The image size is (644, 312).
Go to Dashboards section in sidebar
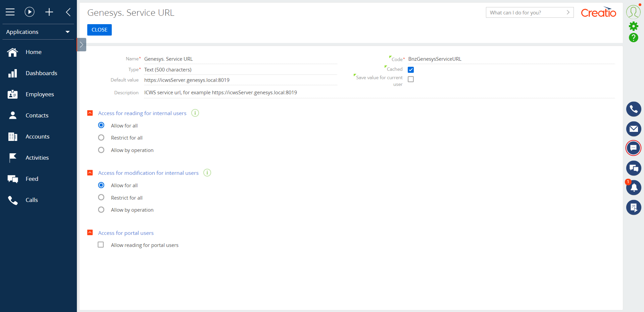click(41, 73)
